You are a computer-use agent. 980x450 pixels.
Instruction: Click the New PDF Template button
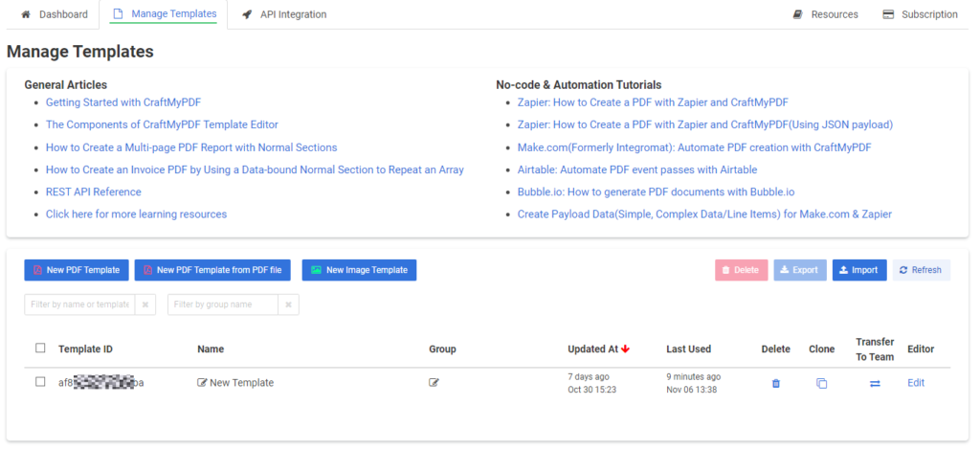pyautogui.click(x=77, y=270)
